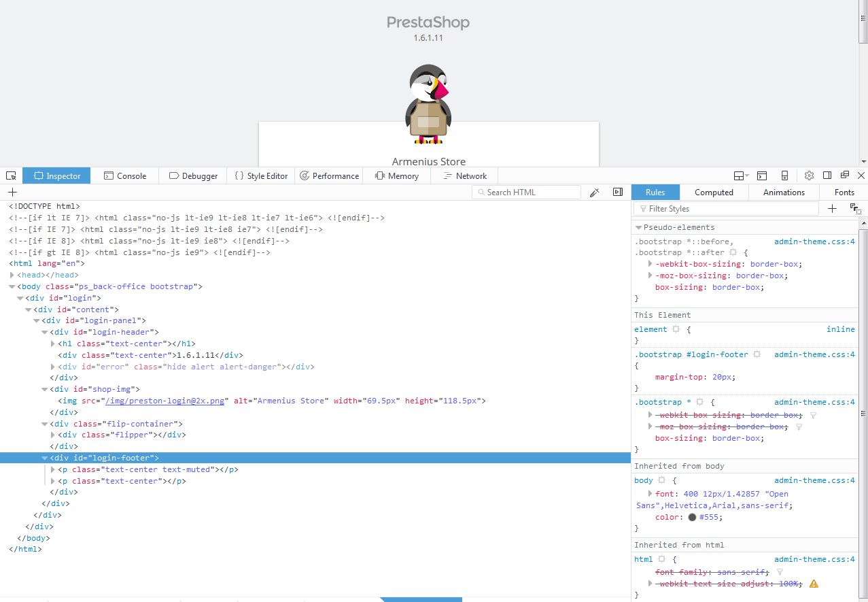Expand the font shorthand property
868x602 pixels.
650,494
